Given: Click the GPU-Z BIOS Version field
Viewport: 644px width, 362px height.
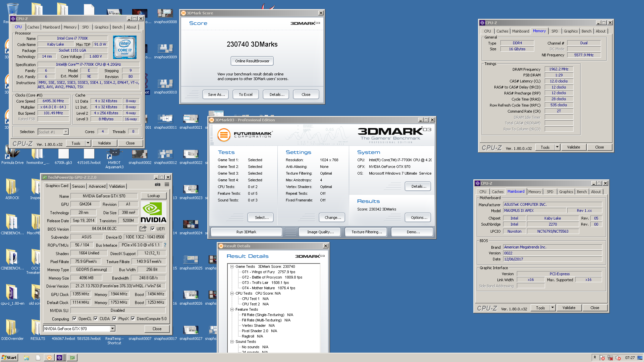Looking at the screenshot, I should click(104, 229).
